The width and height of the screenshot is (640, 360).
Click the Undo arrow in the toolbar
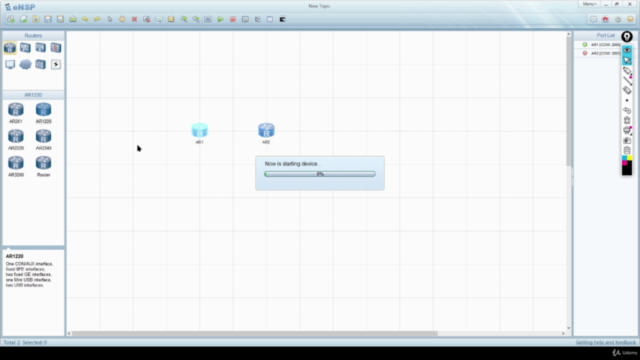tap(85, 19)
